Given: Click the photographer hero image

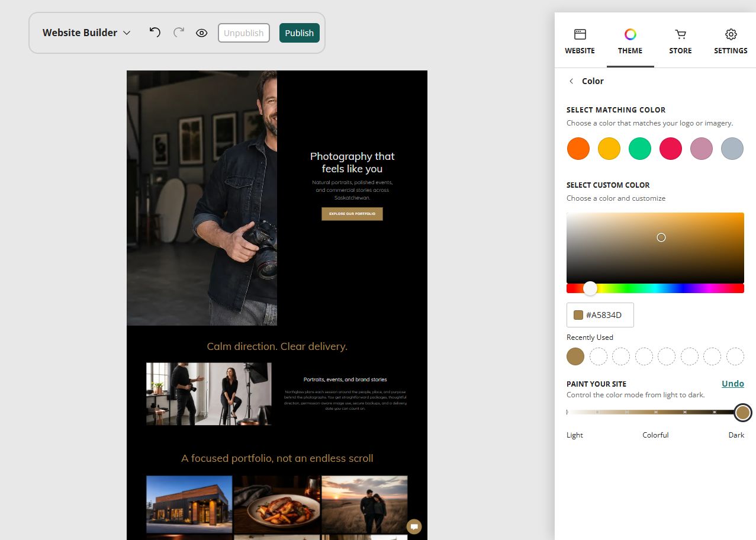Looking at the screenshot, I should [x=202, y=198].
